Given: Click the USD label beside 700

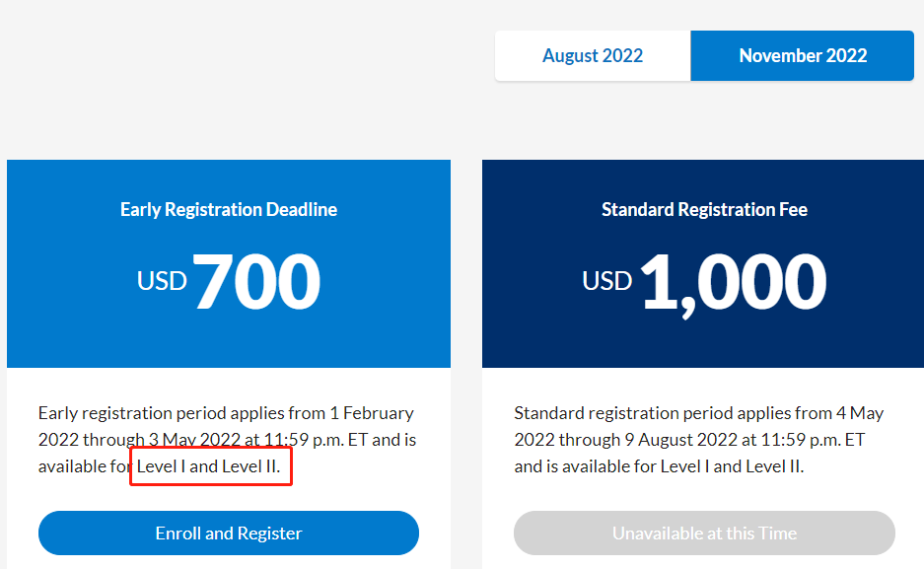Looking at the screenshot, I should point(162,281).
